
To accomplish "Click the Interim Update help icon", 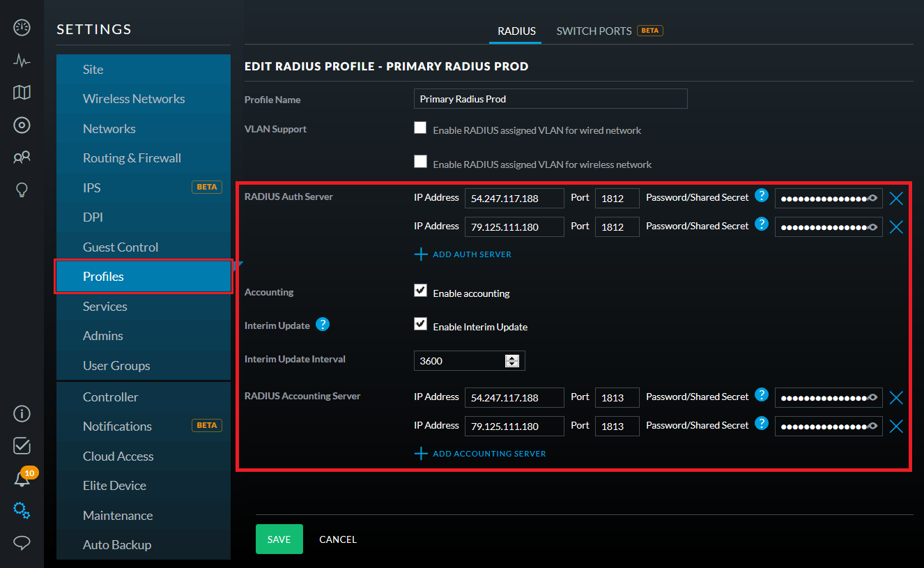I will pyautogui.click(x=323, y=324).
